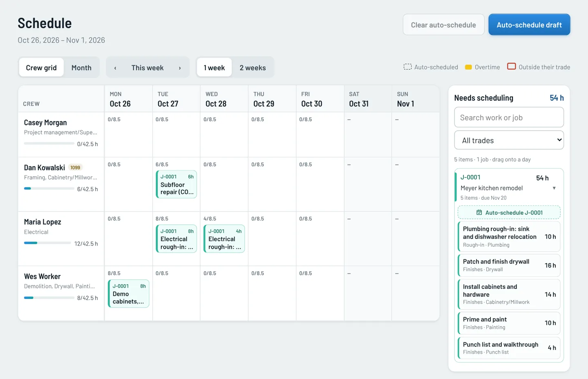Click Dan Kowalski's hours progress bar
This screenshot has height=379, width=588.
49,188
